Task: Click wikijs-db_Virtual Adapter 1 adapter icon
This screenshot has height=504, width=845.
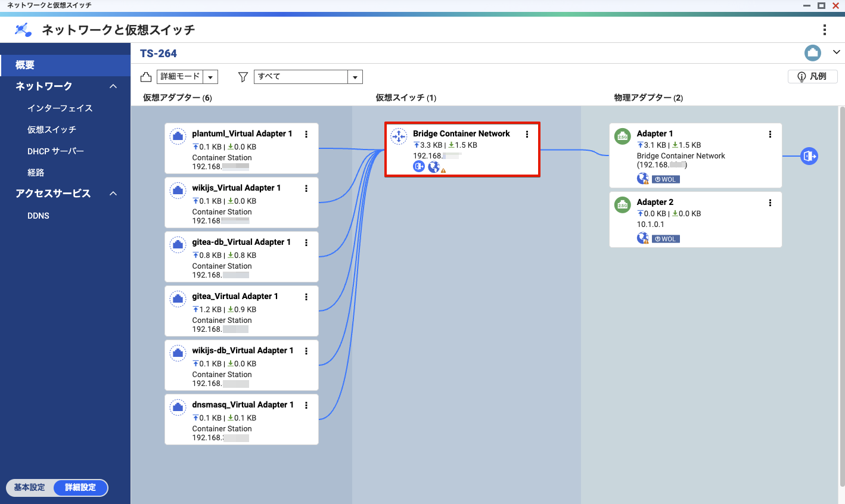Action: pos(178,354)
